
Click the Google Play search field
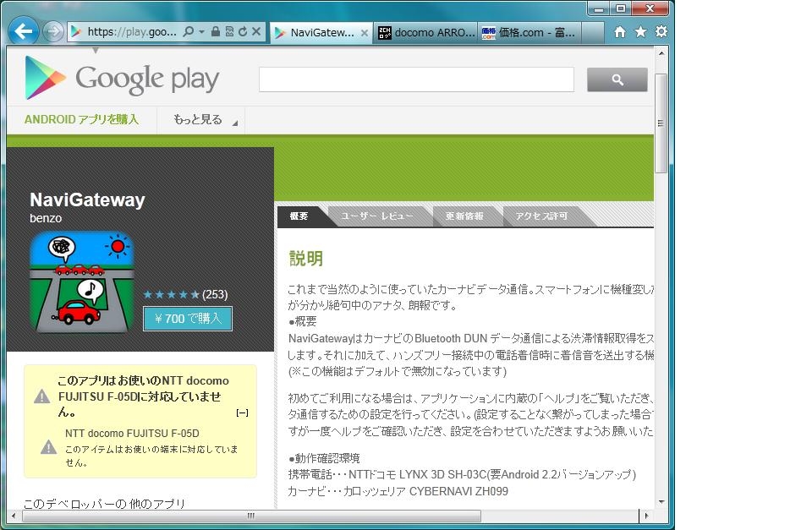click(x=416, y=79)
